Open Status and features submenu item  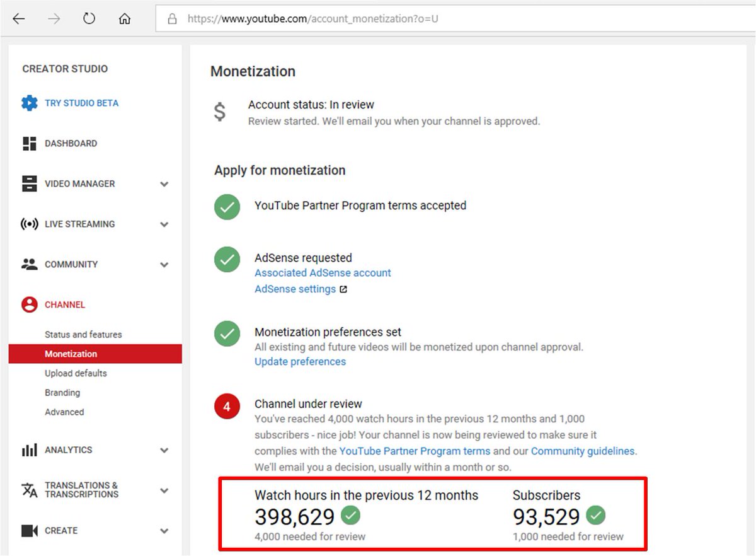pos(83,334)
